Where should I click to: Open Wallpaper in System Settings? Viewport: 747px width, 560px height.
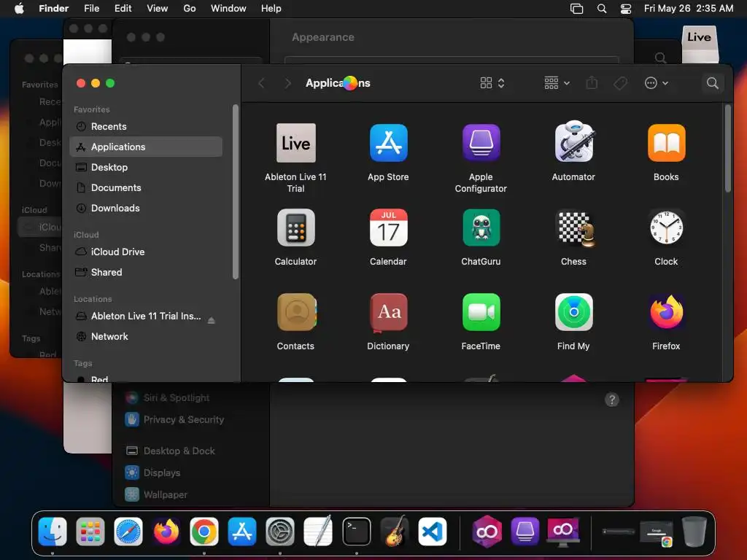click(x=156, y=494)
